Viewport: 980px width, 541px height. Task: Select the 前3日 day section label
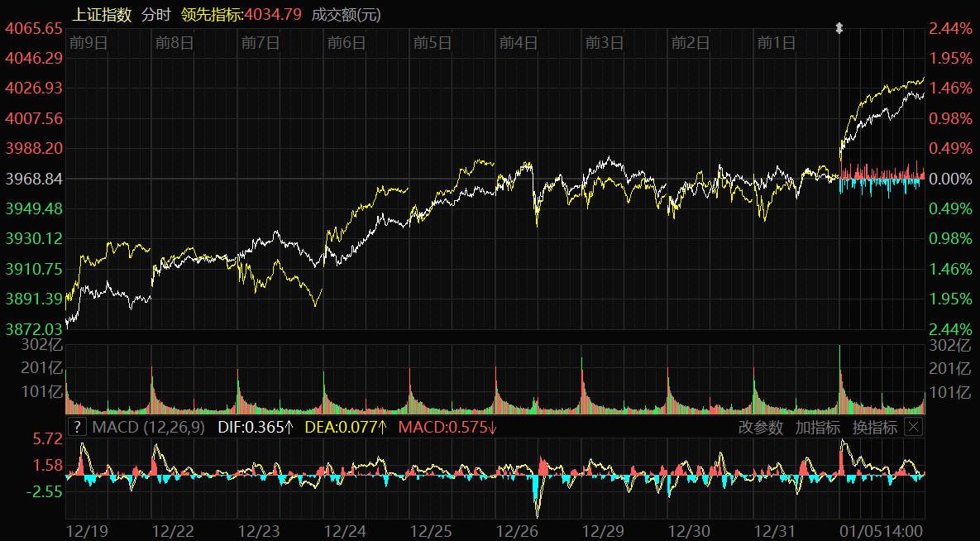(x=605, y=42)
